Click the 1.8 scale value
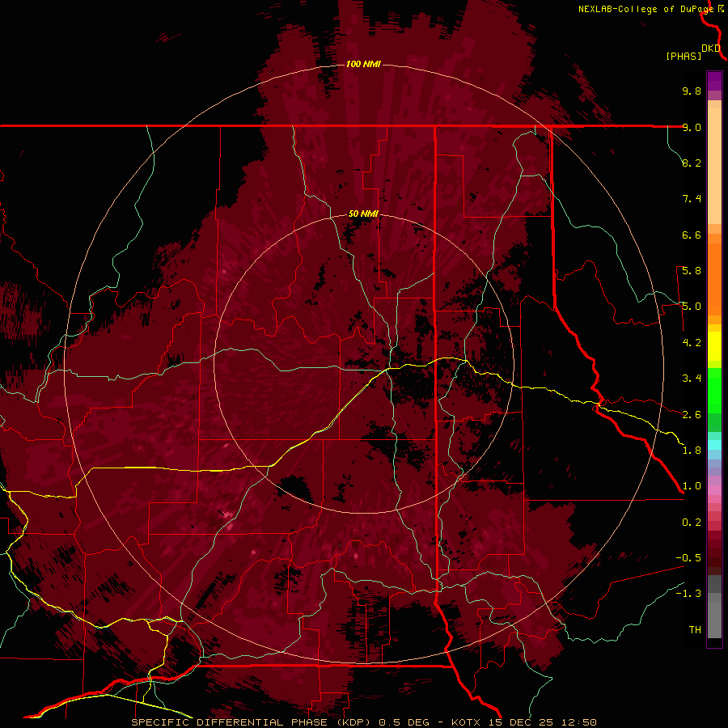The height and width of the screenshot is (728, 728). (692, 451)
